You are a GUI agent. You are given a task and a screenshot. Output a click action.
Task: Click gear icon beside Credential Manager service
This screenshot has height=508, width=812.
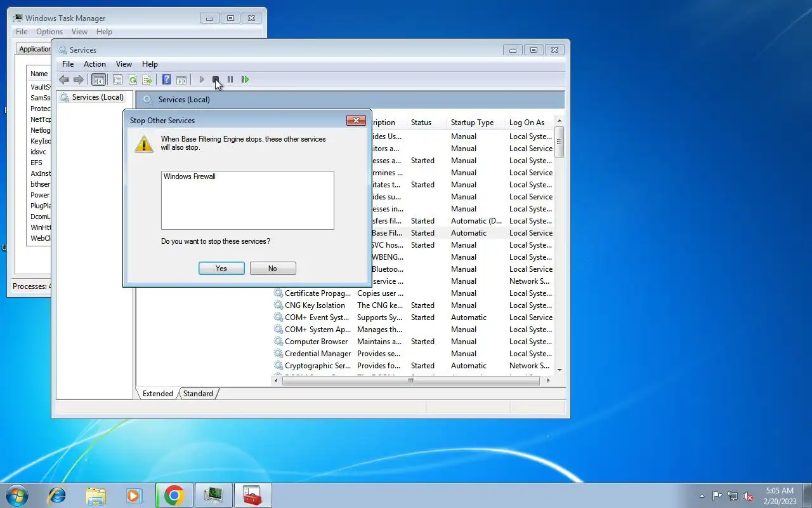[x=278, y=354]
